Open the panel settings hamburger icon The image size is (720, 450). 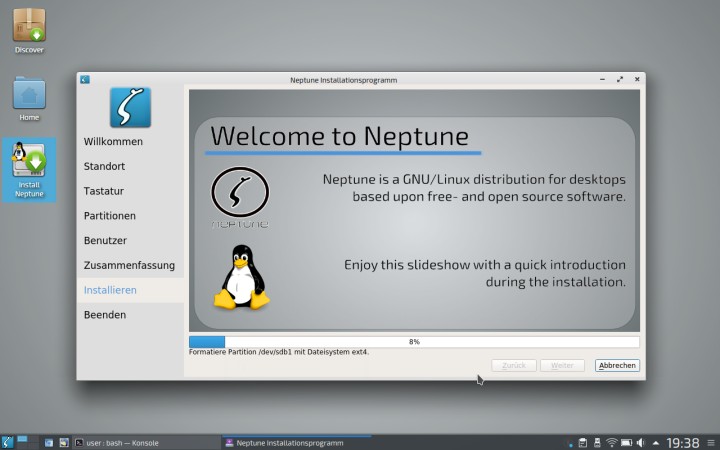coord(711,443)
